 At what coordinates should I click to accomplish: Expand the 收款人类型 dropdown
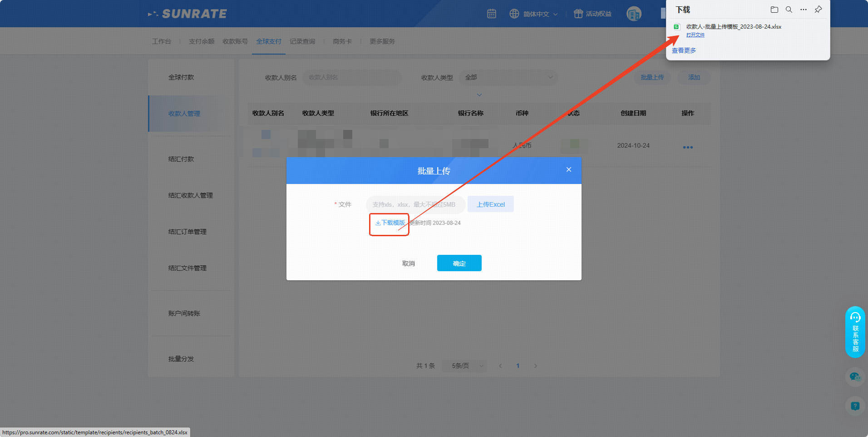[508, 77]
